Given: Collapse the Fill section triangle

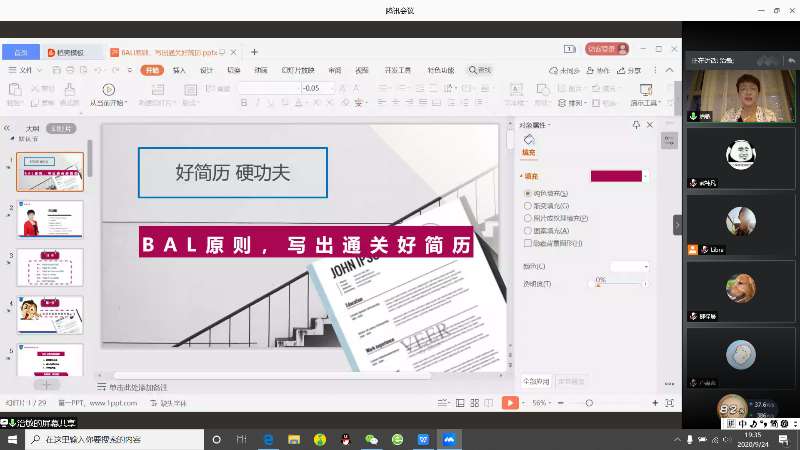Looking at the screenshot, I should [x=521, y=176].
